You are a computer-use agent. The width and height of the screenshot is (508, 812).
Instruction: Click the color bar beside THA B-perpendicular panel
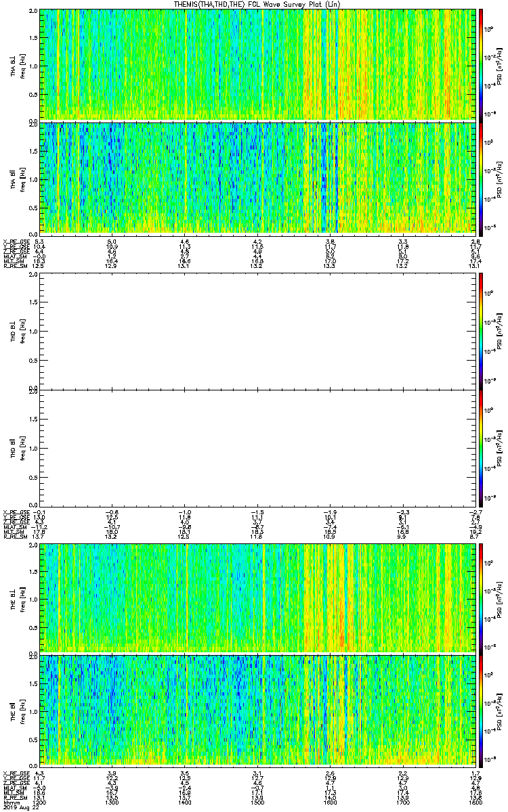pyautogui.click(x=482, y=65)
